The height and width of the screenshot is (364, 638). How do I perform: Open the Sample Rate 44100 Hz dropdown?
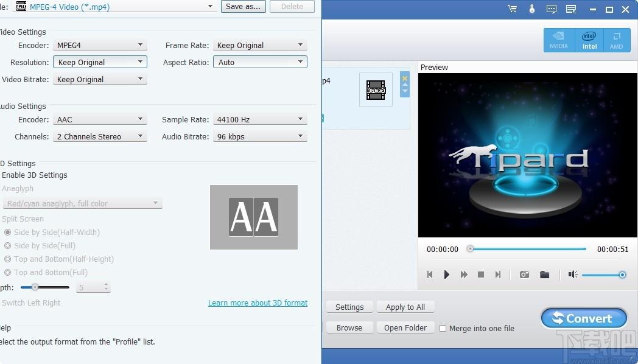tap(260, 119)
